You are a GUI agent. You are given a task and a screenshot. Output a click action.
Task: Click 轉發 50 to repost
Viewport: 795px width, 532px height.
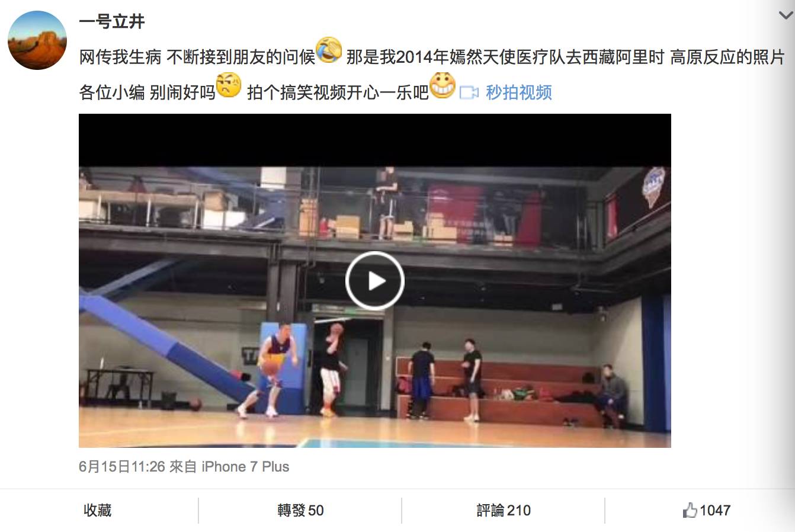coord(300,510)
